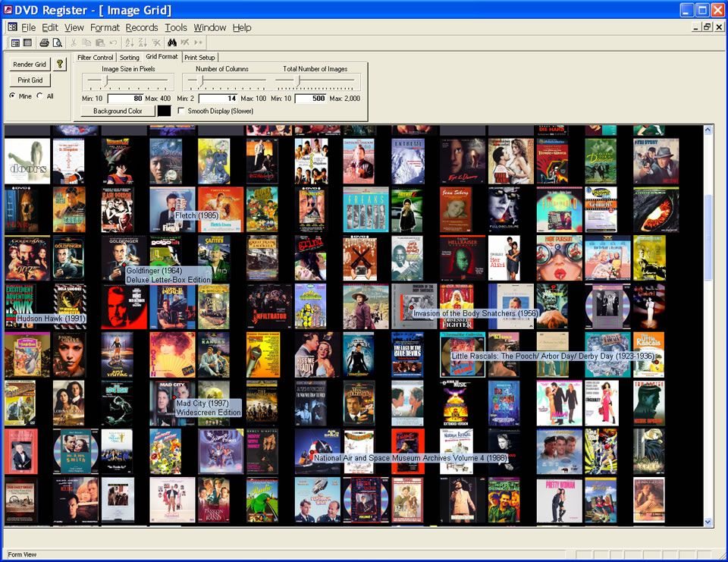This screenshot has width=728, height=562.
Task: Click the grid scrollbar down arrow
Action: (708, 522)
